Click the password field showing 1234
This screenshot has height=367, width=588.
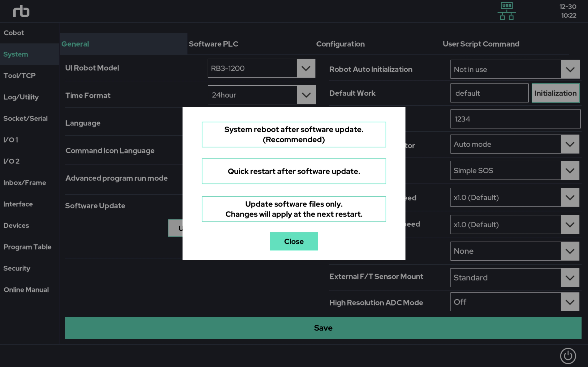[x=515, y=119]
